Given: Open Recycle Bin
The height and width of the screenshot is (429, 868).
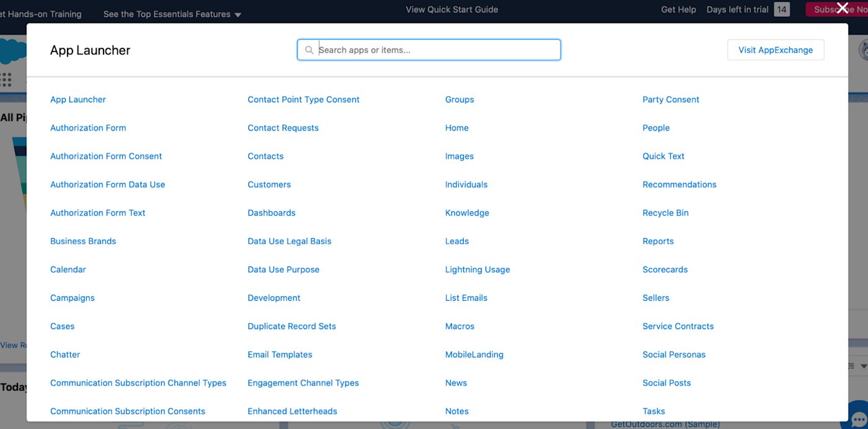Looking at the screenshot, I should pos(666,213).
